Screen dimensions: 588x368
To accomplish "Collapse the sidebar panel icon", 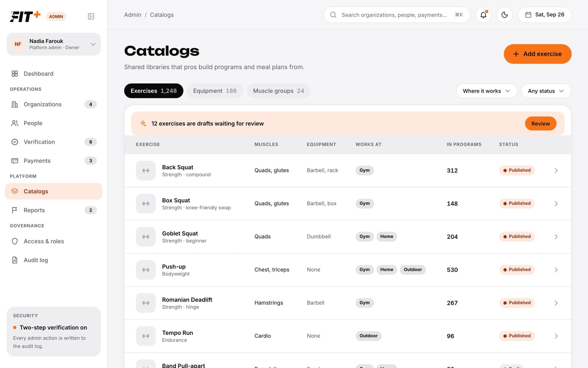I will coord(91,16).
